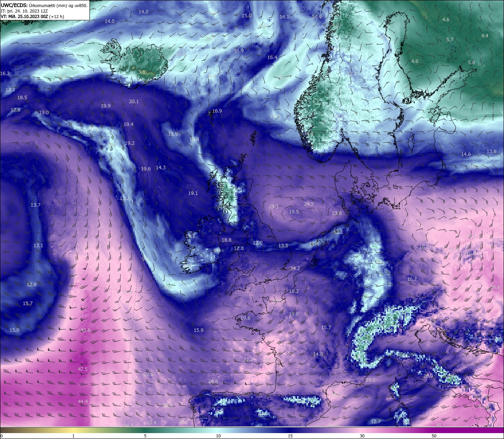504x439 pixels.
Task: Click the 24.5 value label
Action: pyautogui.click(x=309, y=204)
